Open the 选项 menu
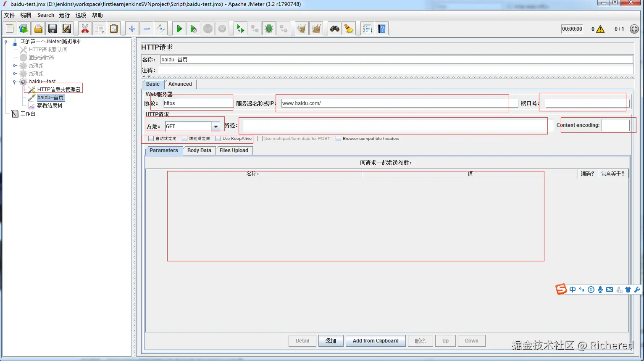This screenshot has height=361, width=644. click(81, 15)
